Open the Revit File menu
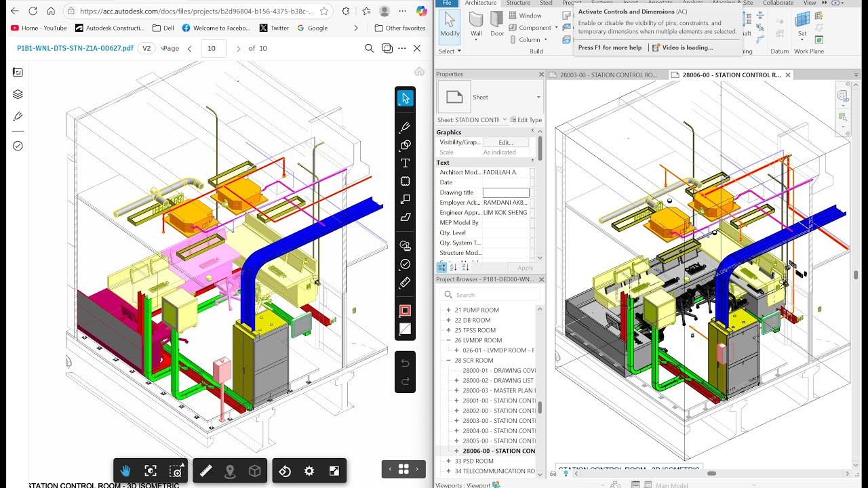The image size is (868, 488). [447, 3]
